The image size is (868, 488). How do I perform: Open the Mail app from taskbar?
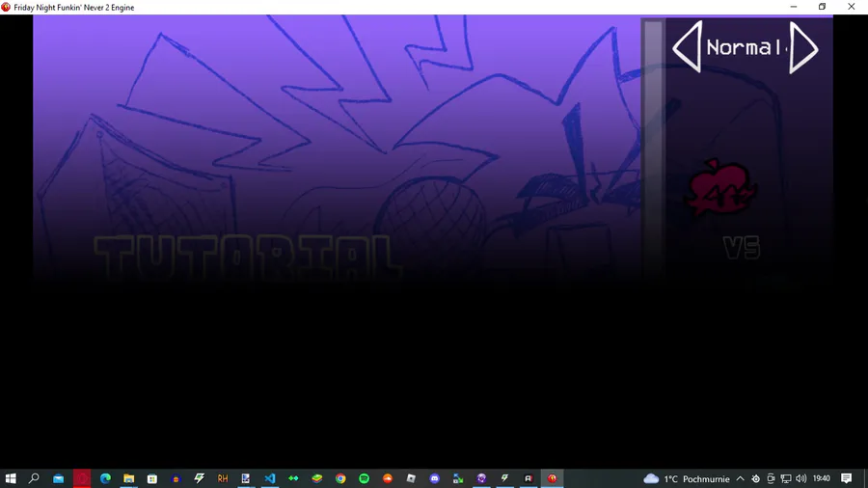(58, 478)
